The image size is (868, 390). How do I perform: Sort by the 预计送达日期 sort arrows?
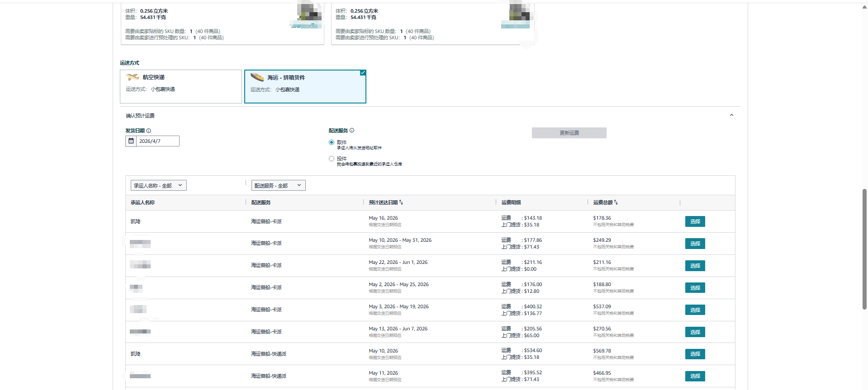[x=401, y=202]
